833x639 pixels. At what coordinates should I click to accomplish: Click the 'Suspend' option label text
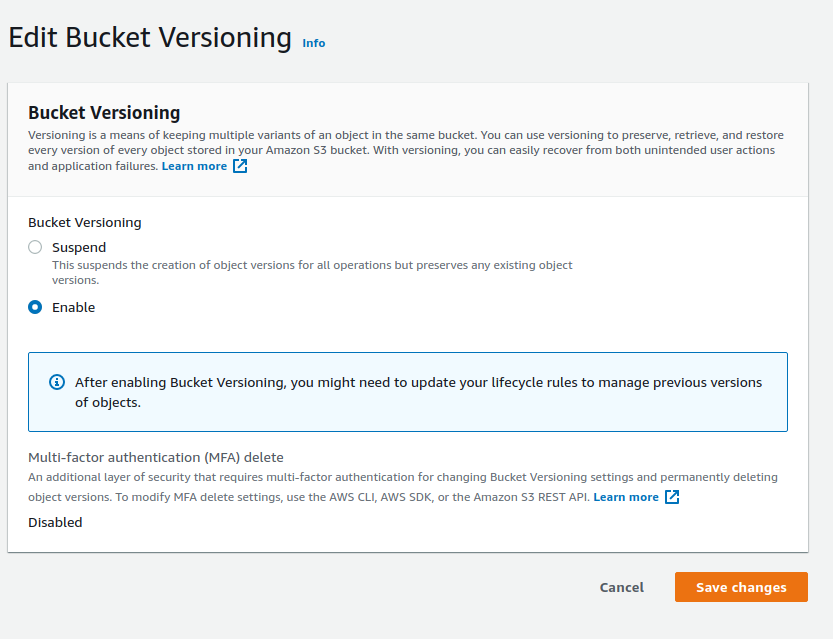click(78, 247)
